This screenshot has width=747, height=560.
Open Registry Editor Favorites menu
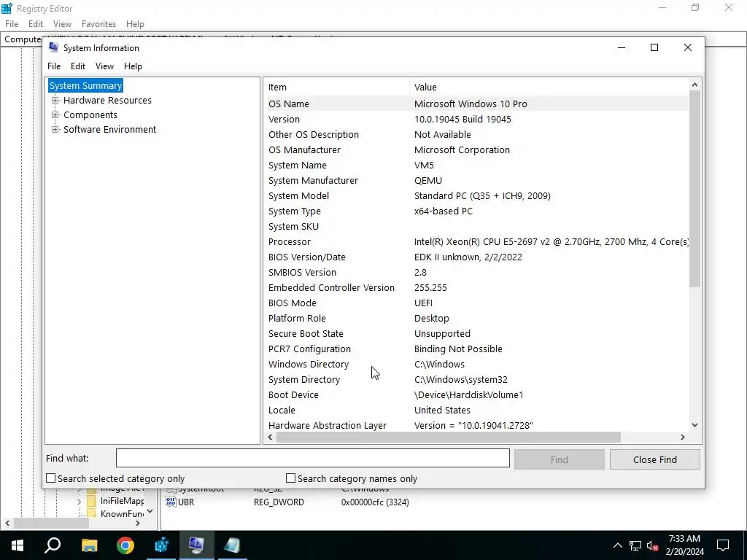[98, 24]
